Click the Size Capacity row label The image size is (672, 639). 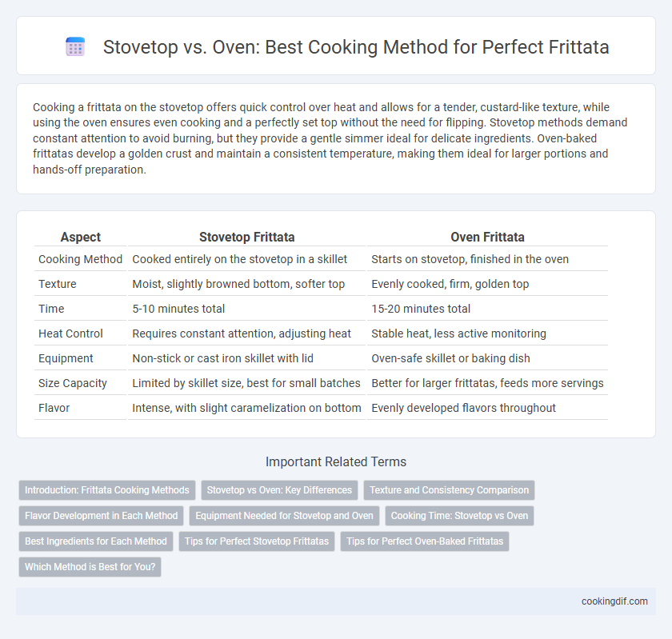click(73, 383)
